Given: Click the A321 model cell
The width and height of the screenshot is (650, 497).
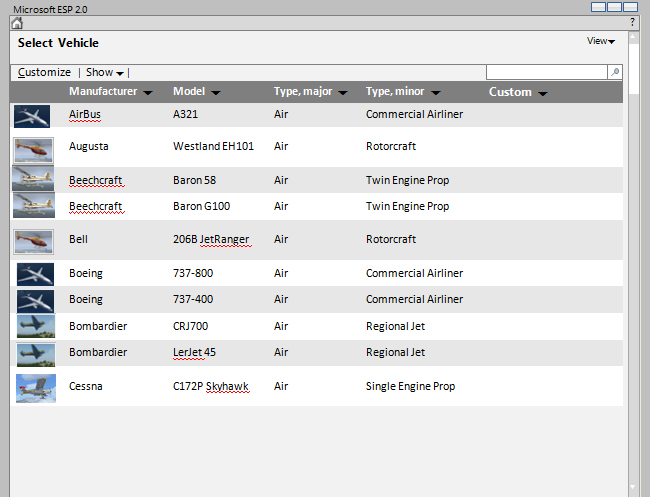Looking at the screenshot, I should tap(185, 114).
